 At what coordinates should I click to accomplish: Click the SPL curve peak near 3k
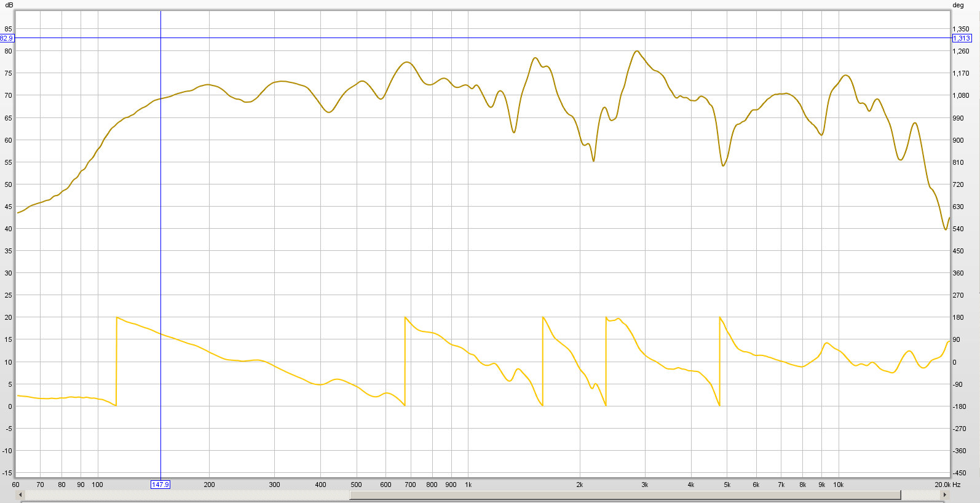coord(637,51)
